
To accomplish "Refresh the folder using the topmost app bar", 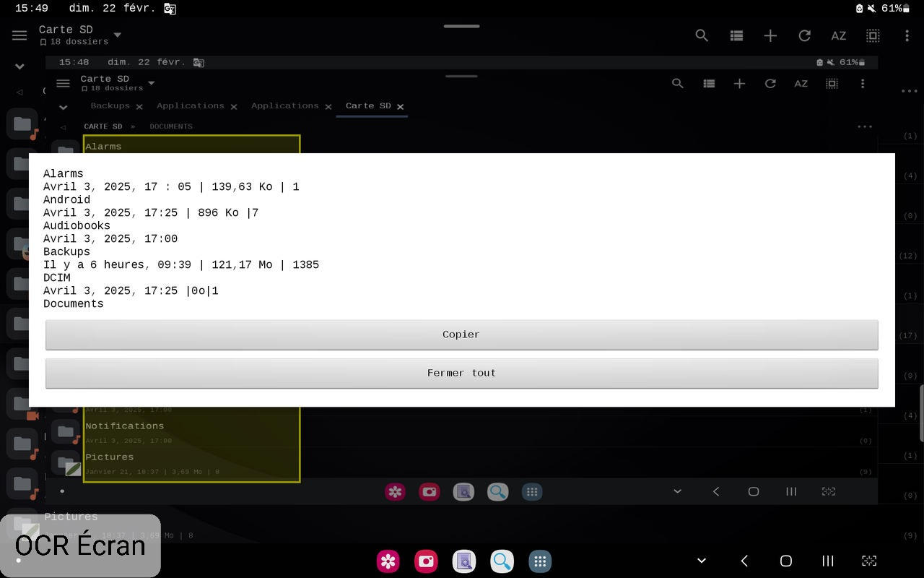I will tap(804, 35).
